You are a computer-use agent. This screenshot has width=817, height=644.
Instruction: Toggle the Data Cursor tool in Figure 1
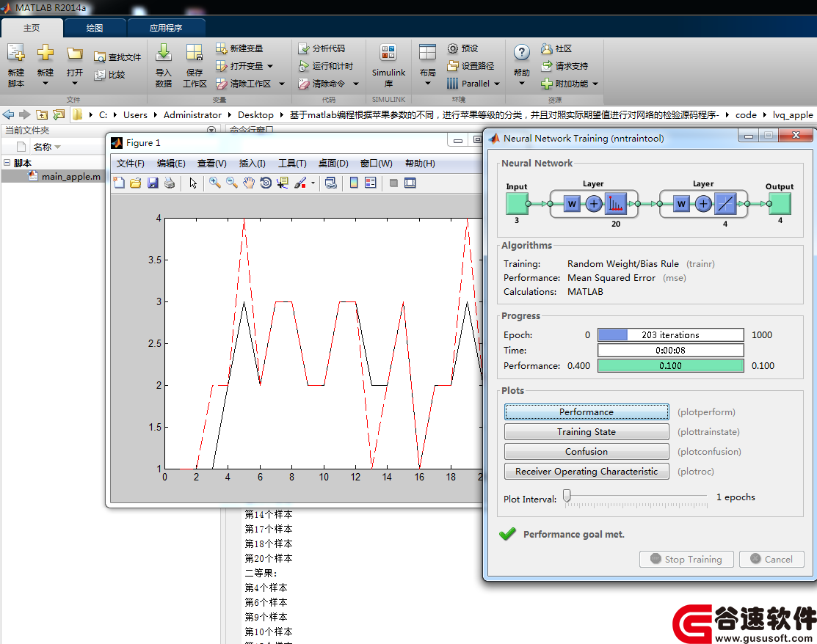[283, 183]
